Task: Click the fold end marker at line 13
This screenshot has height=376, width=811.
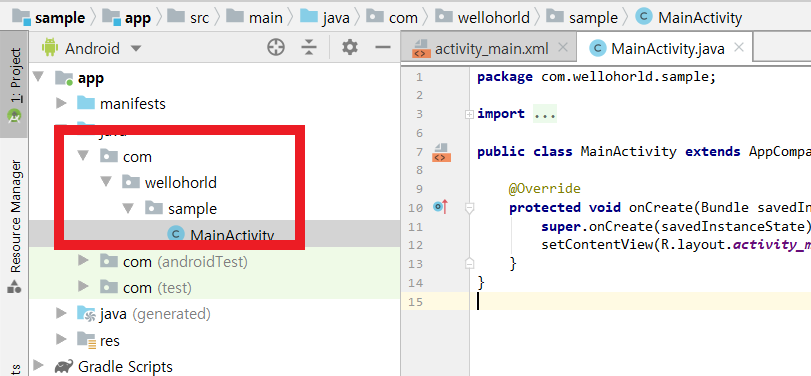Action: click(x=469, y=263)
